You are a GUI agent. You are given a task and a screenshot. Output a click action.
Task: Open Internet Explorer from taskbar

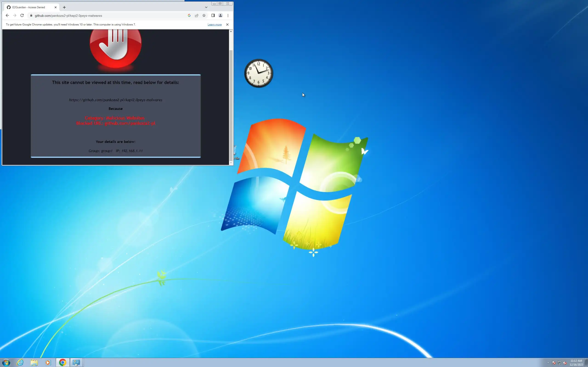tap(20, 362)
